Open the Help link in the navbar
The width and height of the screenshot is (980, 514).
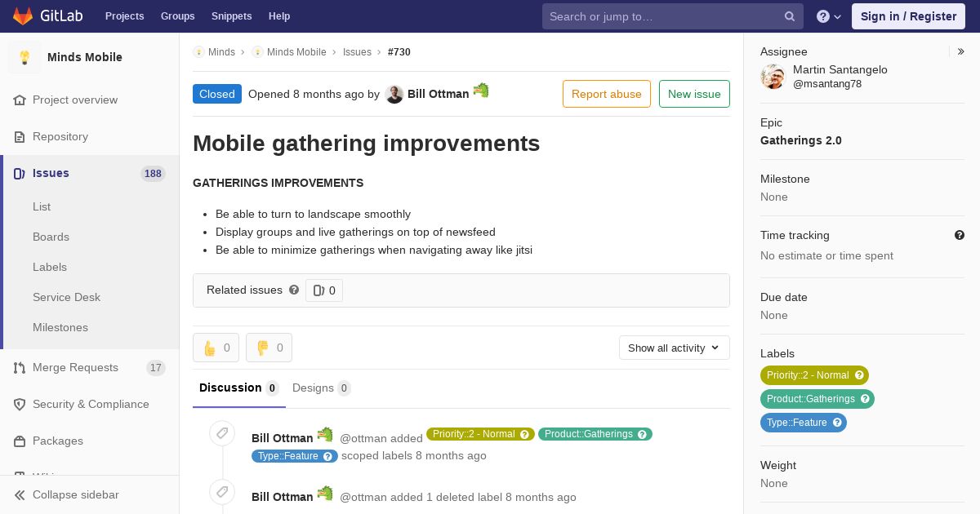click(x=279, y=16)
